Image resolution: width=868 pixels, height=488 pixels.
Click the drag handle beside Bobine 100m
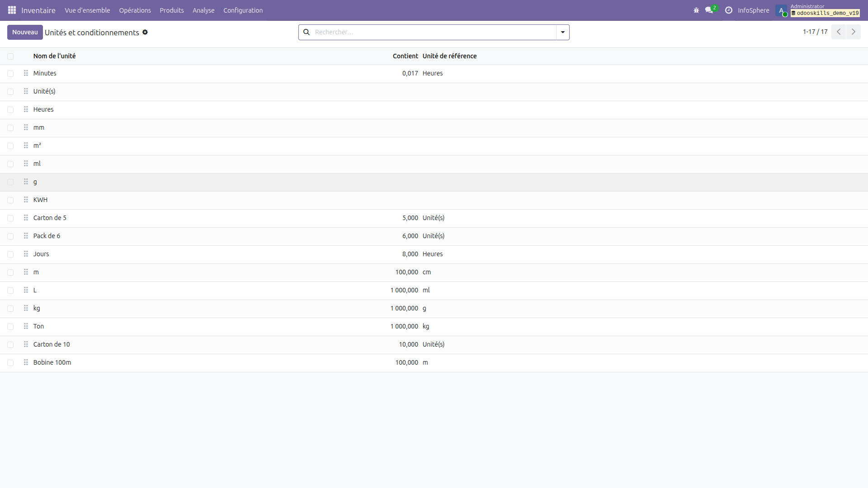tap(26, 362)
